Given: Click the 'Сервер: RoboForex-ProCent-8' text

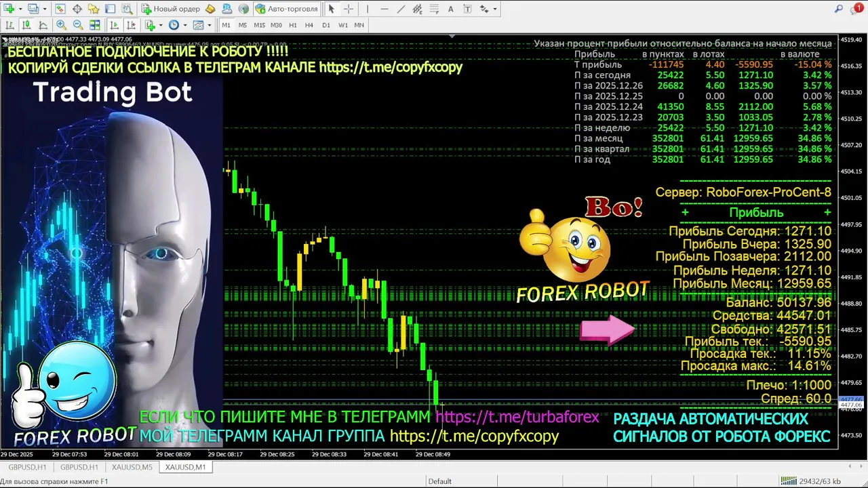Looking at the screenshot, I should pyautogui.click(x=743, y=192).
